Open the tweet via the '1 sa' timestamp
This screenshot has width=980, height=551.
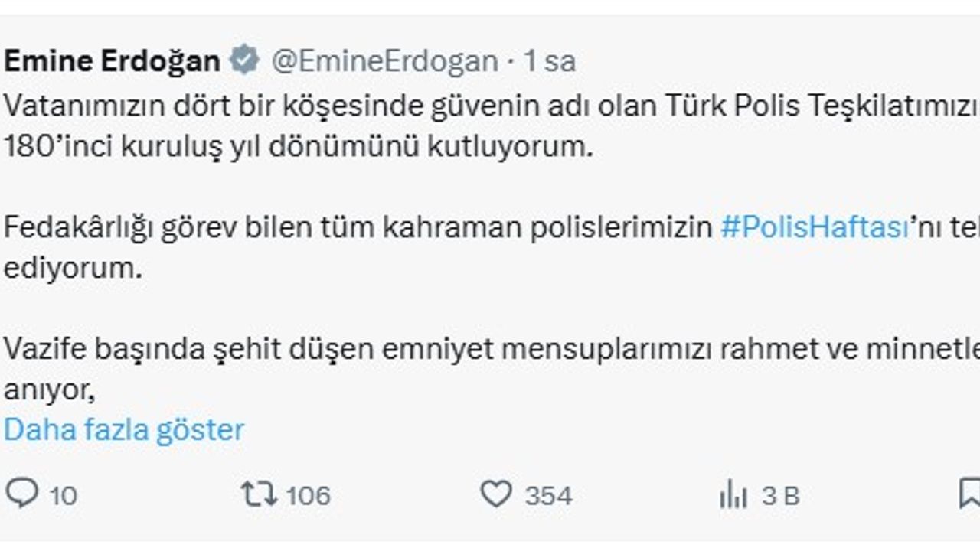pos(549,61)
